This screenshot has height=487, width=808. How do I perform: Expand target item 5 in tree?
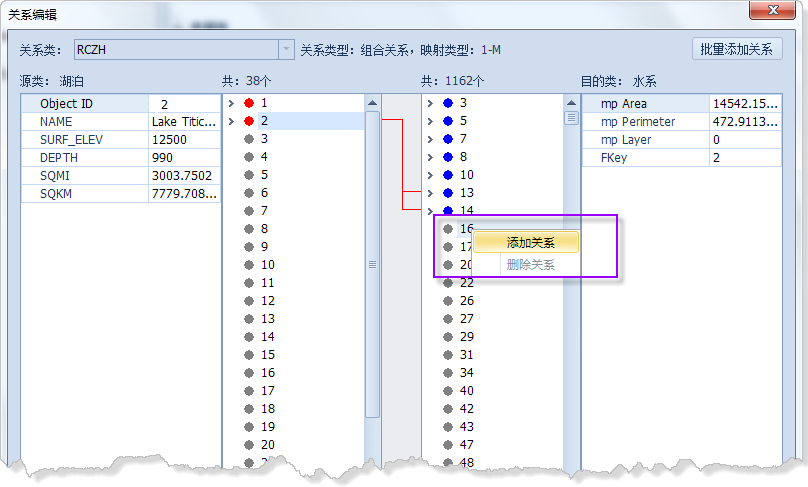click(430, 121)
